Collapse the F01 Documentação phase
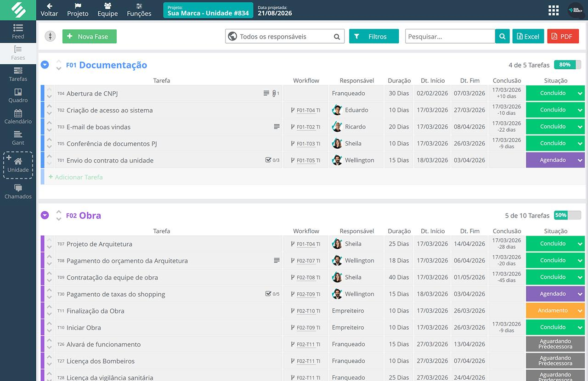Image resolution: width=588 pixels, height=381 pixels. pos(45,65)
